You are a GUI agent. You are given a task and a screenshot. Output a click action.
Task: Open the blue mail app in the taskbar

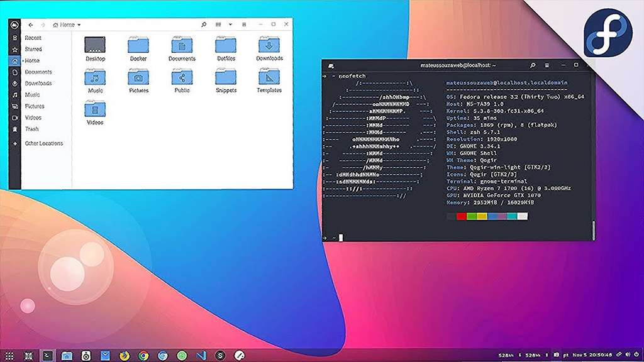pyautogui.click(x=105, y=356)
